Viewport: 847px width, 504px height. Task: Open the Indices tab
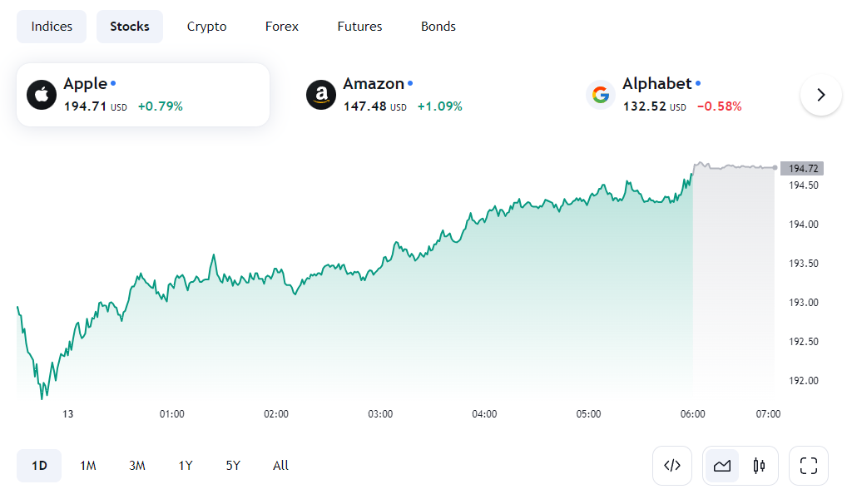pos(52,27)
